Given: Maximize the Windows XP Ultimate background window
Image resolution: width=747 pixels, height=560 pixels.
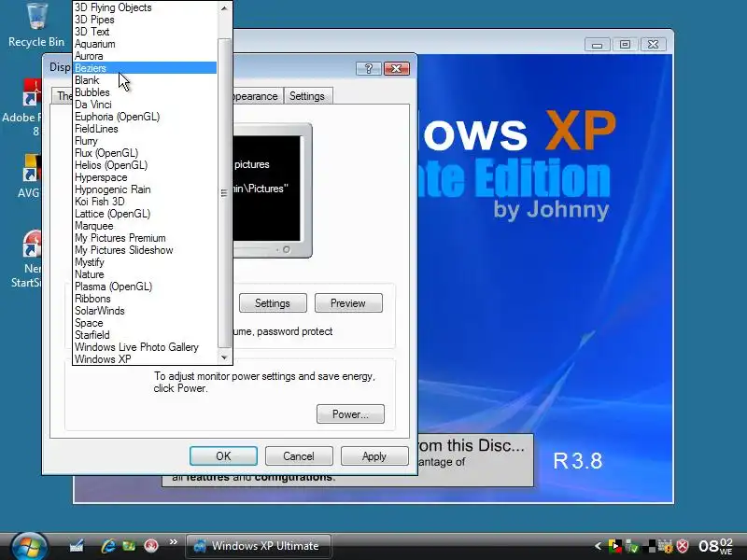Looking at the screenshot, I should (x=625, y=45).
